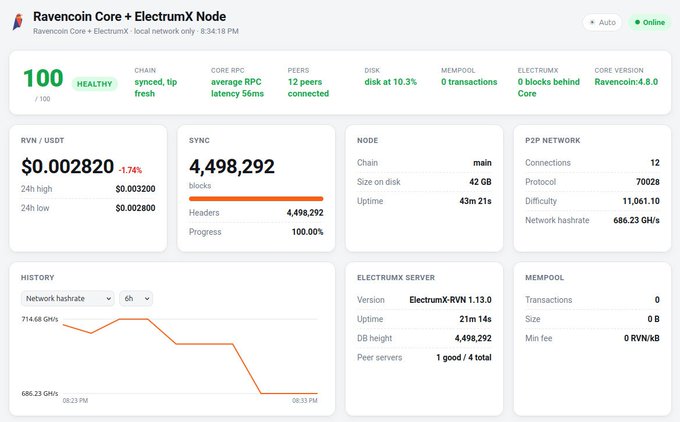Click the 'synced, tip fresh' chain status
The height and width of the screenshot is (422, 680).
[156, 88]
